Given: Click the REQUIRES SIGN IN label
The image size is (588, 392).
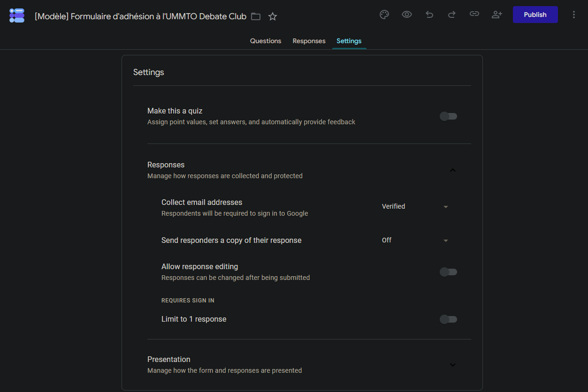Looking at the screenshot, I should 188,301.
